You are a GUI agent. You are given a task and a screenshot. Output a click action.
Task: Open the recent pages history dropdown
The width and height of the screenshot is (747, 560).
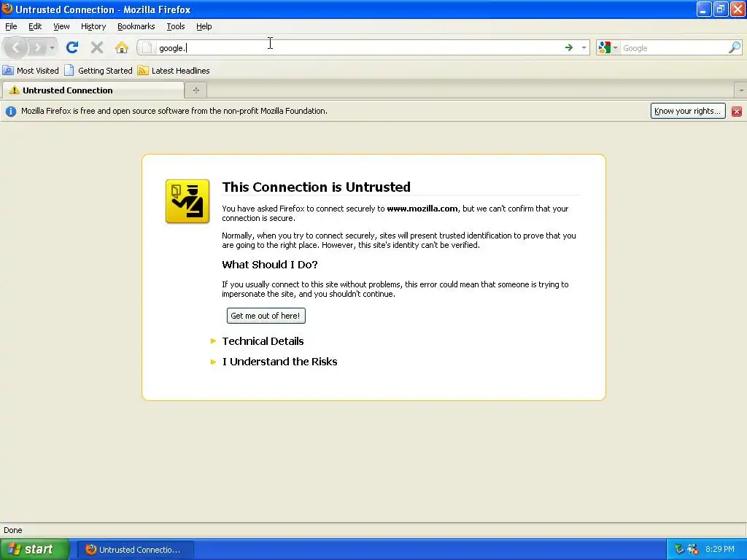pos(52,47)
